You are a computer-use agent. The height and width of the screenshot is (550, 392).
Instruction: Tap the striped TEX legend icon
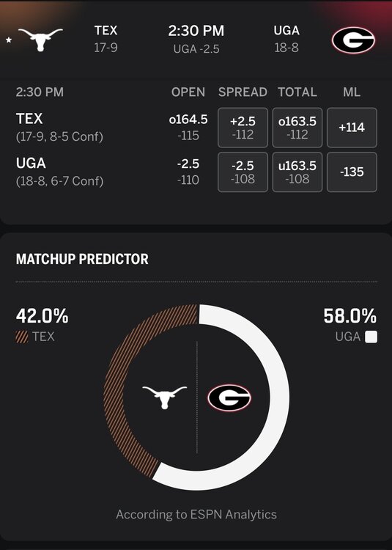click(x=22, y=337)
